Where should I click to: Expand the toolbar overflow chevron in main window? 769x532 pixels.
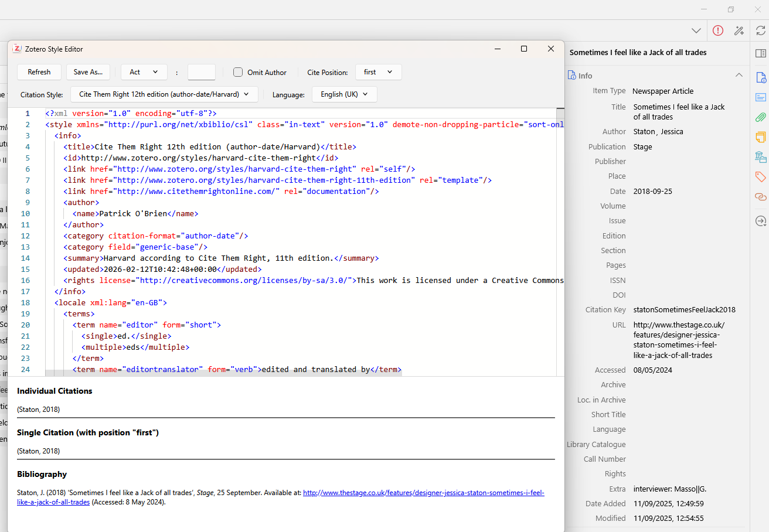click(x=696, y=30)
